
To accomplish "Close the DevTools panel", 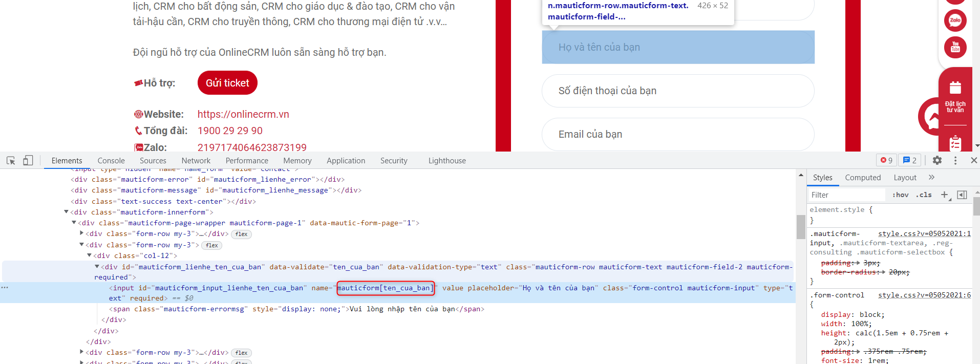I will tap(974, 160).
